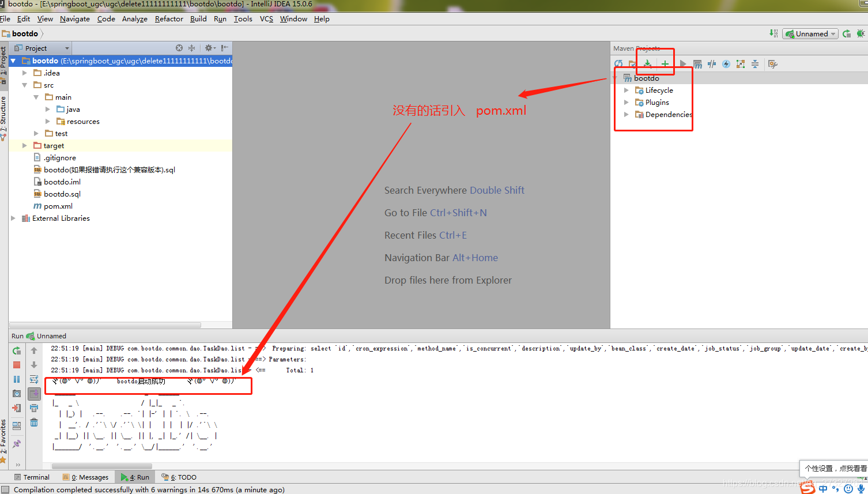868x494 pixels.
Task: Click the console horizontal scrollbar
Action: 102,466
